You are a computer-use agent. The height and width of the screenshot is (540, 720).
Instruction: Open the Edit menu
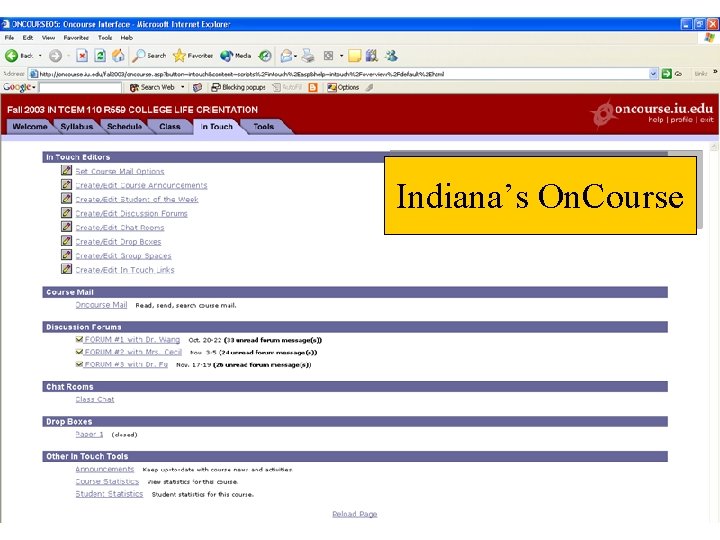coord(28,38)
